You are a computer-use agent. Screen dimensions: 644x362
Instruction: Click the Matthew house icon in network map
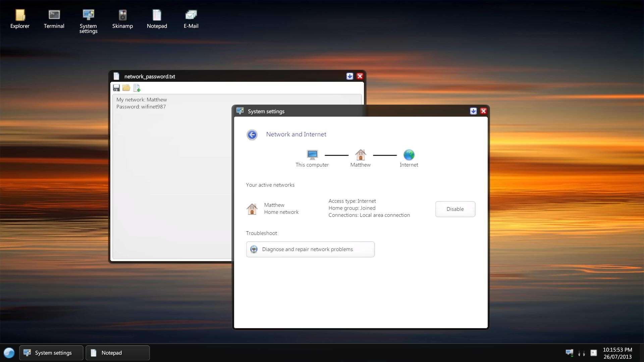pyautogui.click(x=360, y=155)
